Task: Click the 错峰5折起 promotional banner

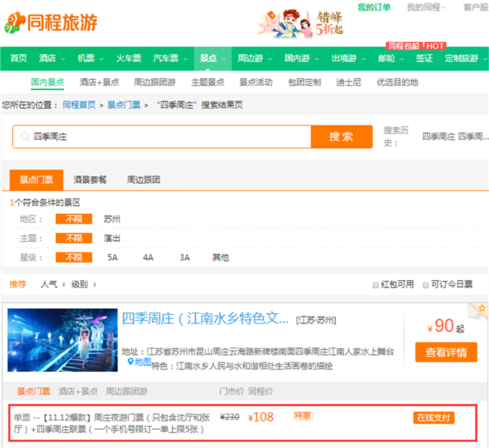Action: 301,23
